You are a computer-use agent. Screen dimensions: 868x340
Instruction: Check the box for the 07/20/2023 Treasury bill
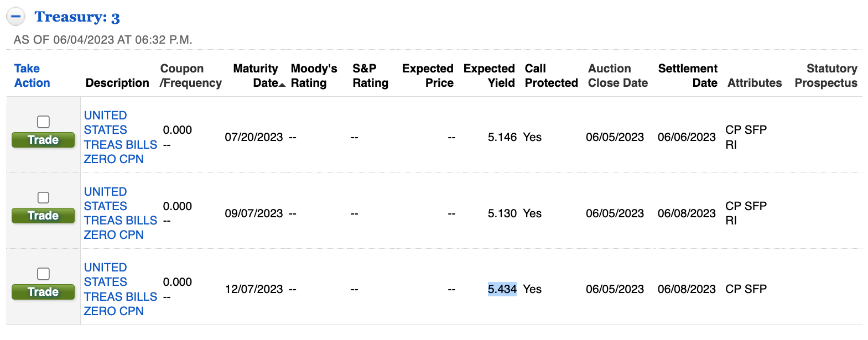(43, 122)
